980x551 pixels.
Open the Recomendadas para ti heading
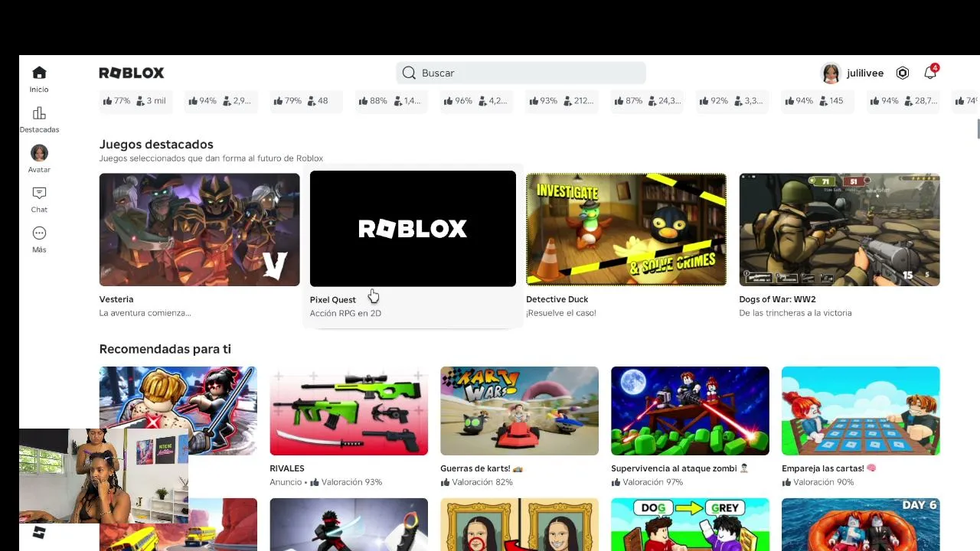pyautogui.click(x=165, y=349)
